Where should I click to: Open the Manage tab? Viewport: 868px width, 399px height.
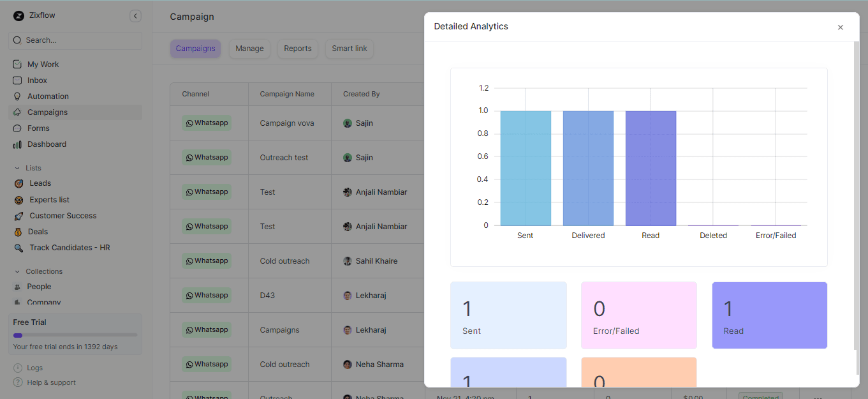tap(249, 48)
